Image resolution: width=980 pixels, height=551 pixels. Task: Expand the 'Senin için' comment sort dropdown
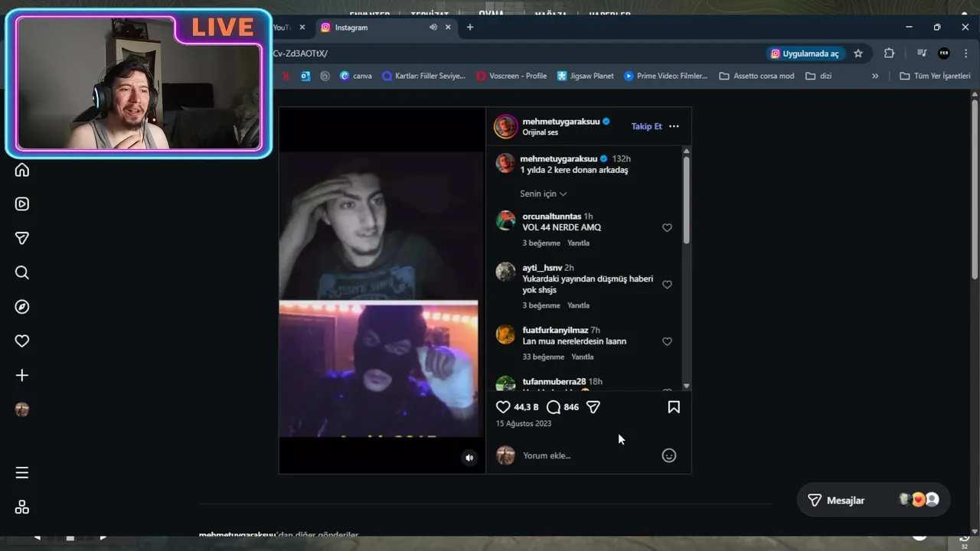(544, 194)
